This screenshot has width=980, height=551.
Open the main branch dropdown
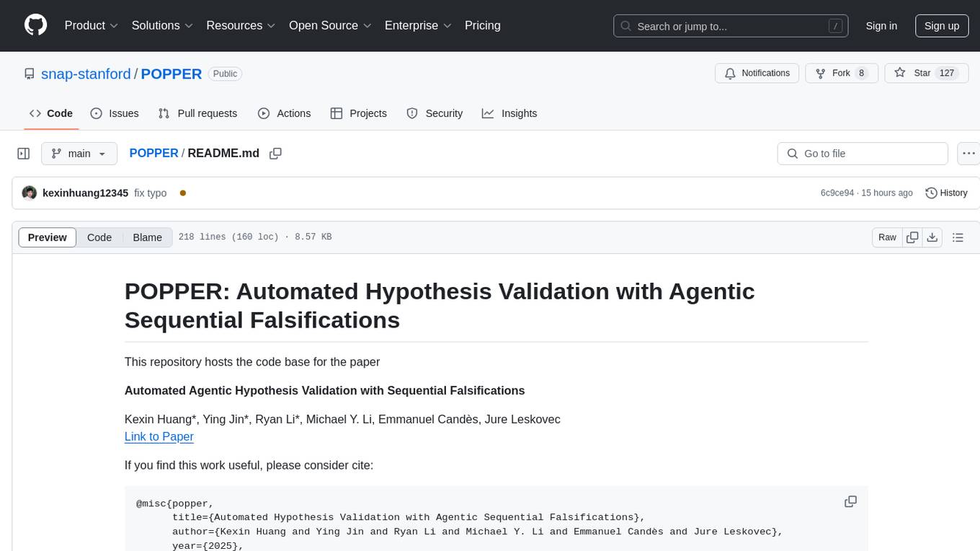click(x=79, y=154)
